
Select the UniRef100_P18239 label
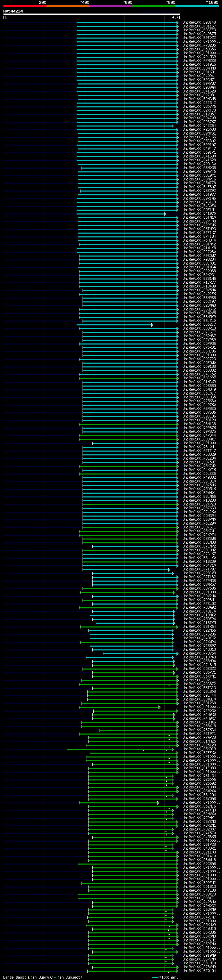click(x=199, y=561)
